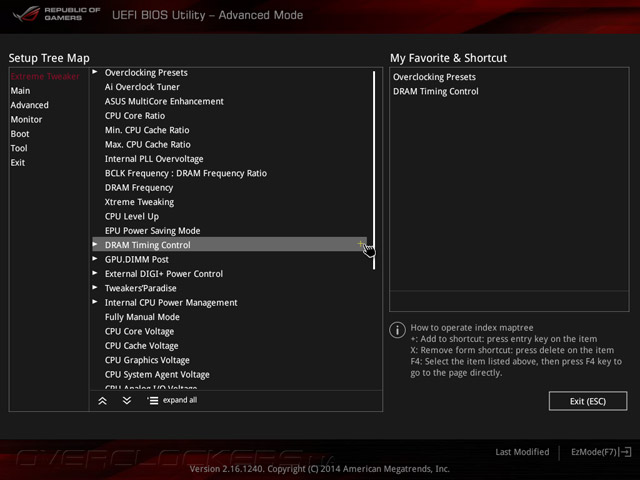This screenshot has height=480, width=640.
Task: Select CPU System Agent Voltage item
Action: pos(157,374)
